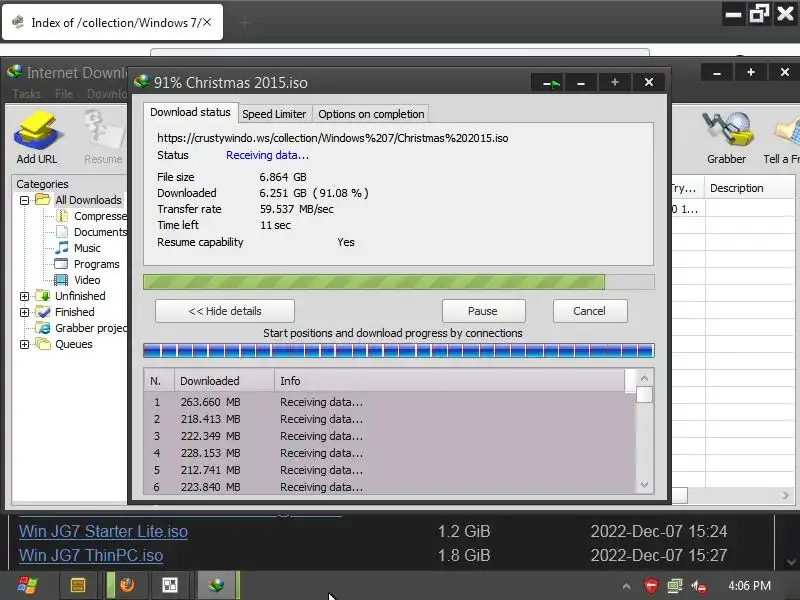Open Win JG7 ThinPC.iso link

click(x=91, y=555)
